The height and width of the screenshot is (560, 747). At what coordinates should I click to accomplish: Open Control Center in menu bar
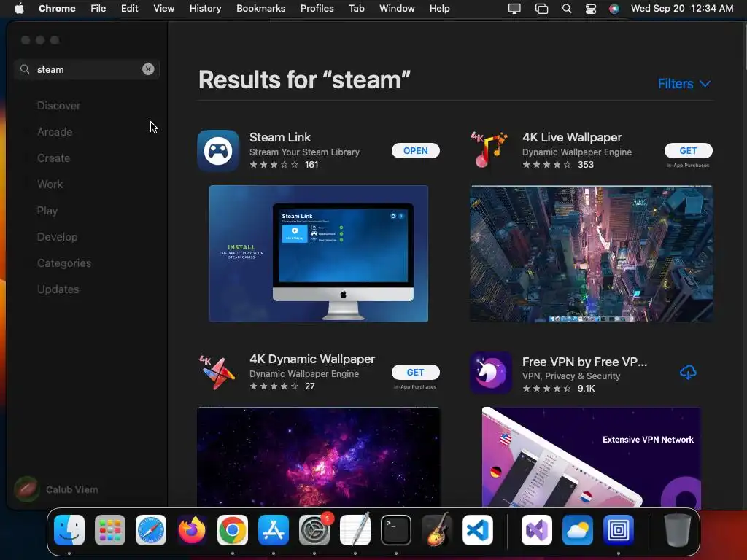point(591,9)
